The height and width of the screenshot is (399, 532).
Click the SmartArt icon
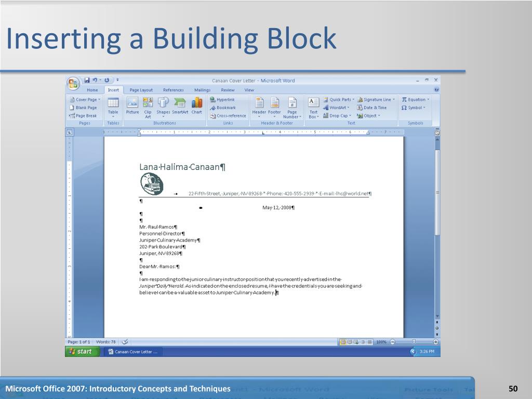[180, 106]
